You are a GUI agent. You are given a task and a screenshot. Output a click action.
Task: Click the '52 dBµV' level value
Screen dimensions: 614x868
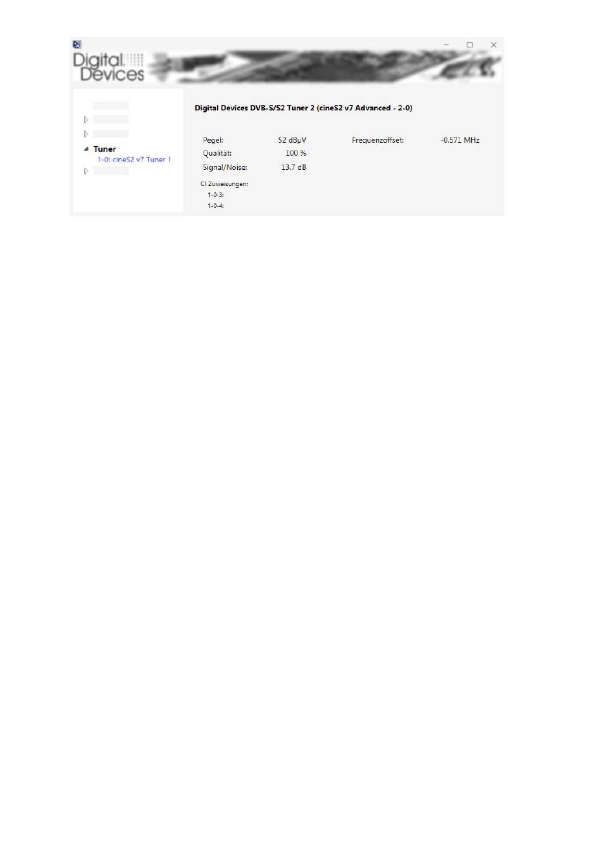(292, 140)
